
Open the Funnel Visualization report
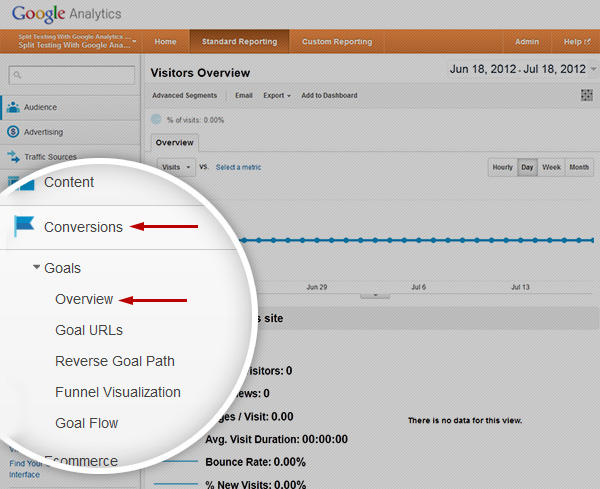click(118, 392)
